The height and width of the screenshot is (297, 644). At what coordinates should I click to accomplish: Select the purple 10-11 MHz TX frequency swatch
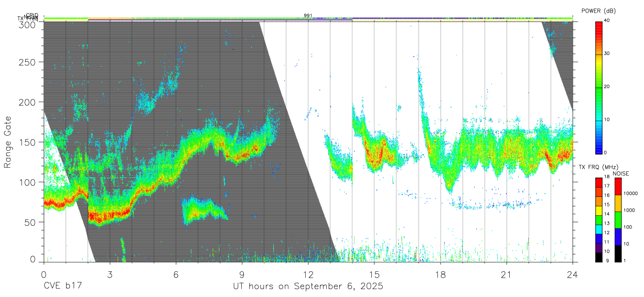coord(598,248)
